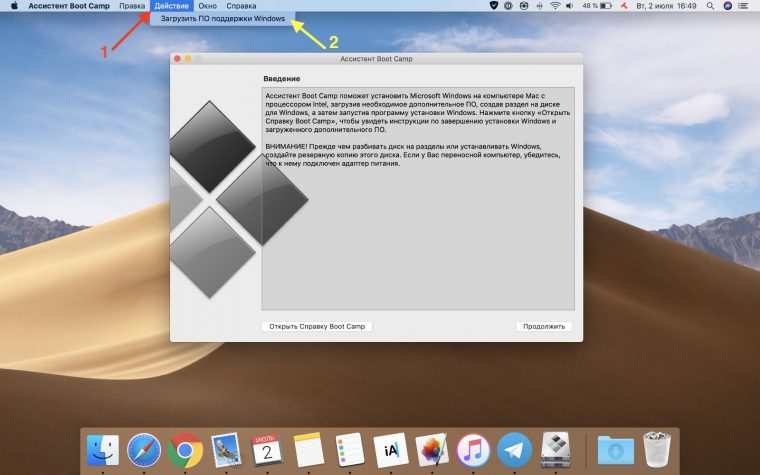Click the volume speaker icon

click(x=570, y=6)
